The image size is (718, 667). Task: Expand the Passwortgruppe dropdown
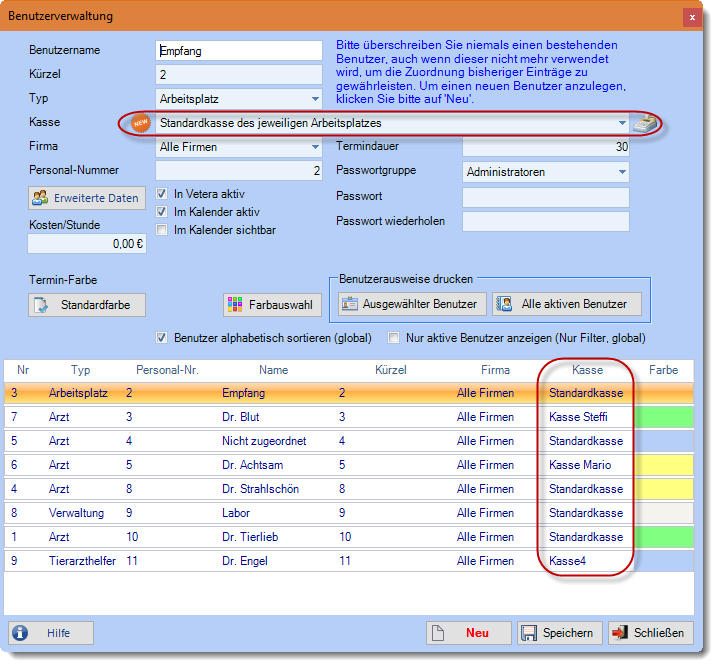[x=622, y=172]
